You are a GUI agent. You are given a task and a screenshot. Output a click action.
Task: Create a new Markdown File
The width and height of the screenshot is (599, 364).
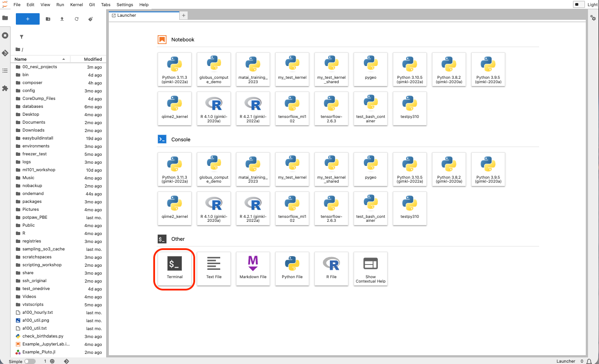tap(253, 269)
